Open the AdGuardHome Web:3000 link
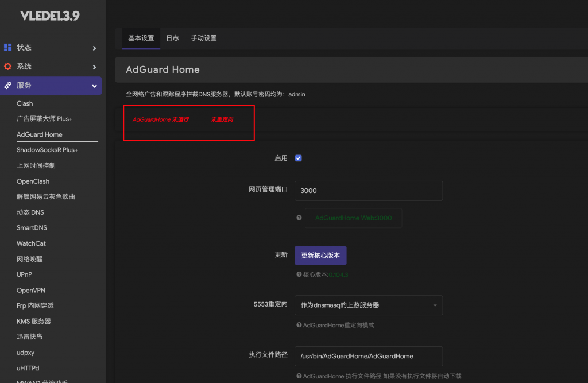This screenshot has height=383, width=588. pos(353,218)
